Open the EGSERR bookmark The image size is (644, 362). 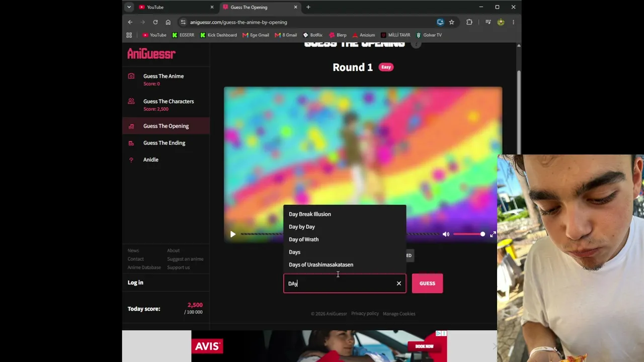(x=183, y=35)
